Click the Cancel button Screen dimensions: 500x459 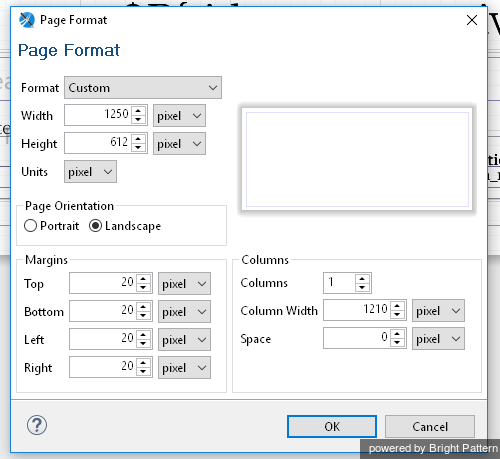pos(430,427)
